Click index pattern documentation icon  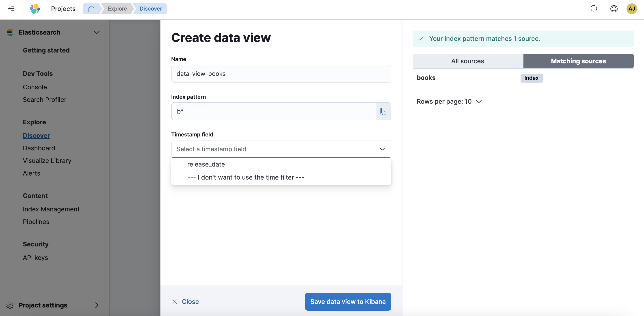[x=383, y=111]
